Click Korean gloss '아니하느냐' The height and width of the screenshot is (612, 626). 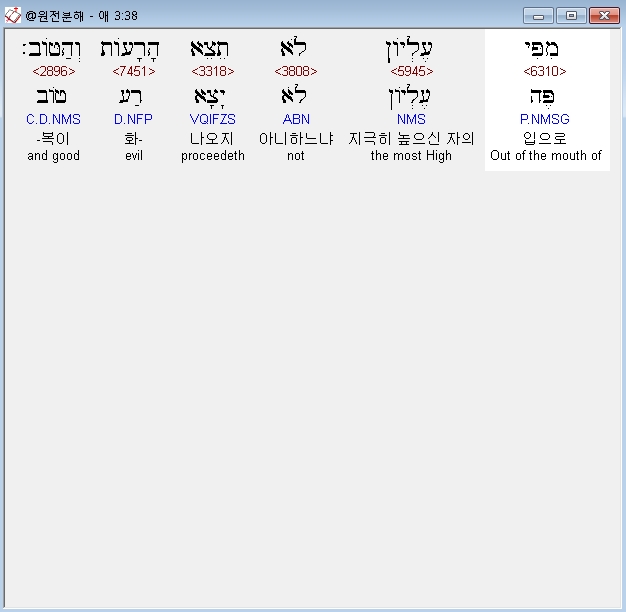(x=296, y=139)
